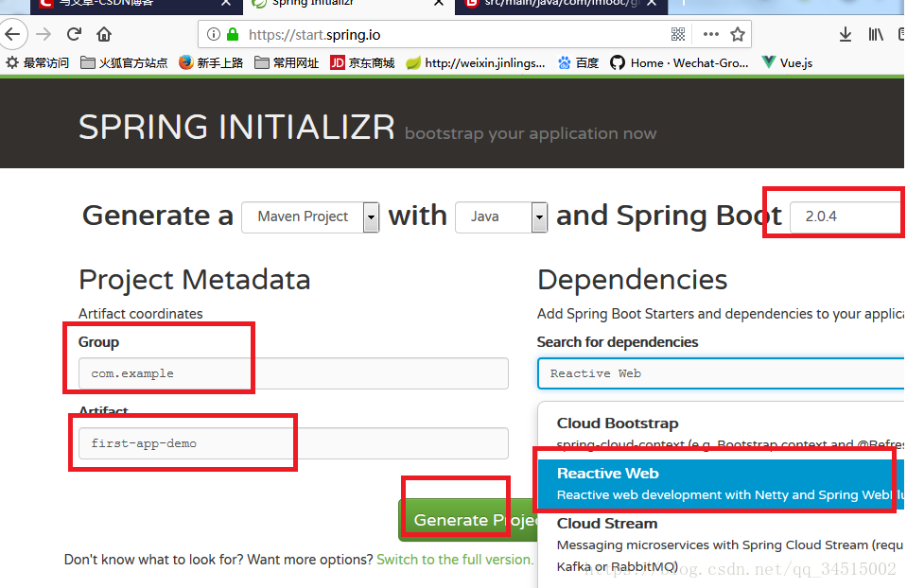Image resolution: width=907 pixels, height=588 pixels.
Task: Open the Maven Project type dropdown
Action: (310, 216)
